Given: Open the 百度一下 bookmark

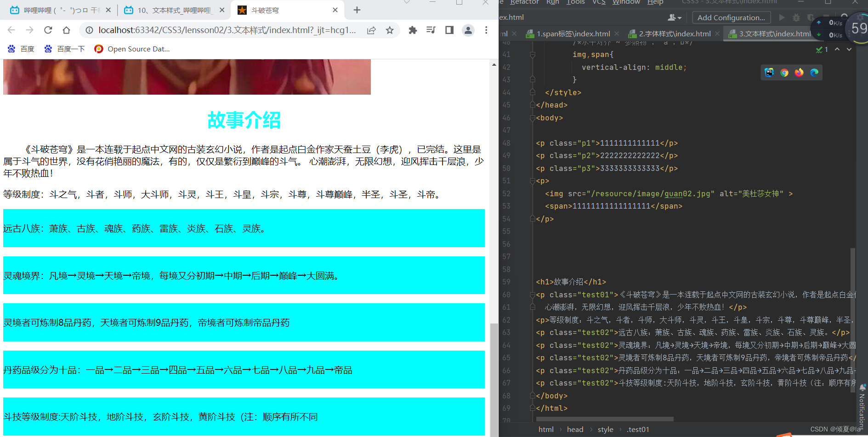Looking at the screenshot, I should (x=64, y=49).
